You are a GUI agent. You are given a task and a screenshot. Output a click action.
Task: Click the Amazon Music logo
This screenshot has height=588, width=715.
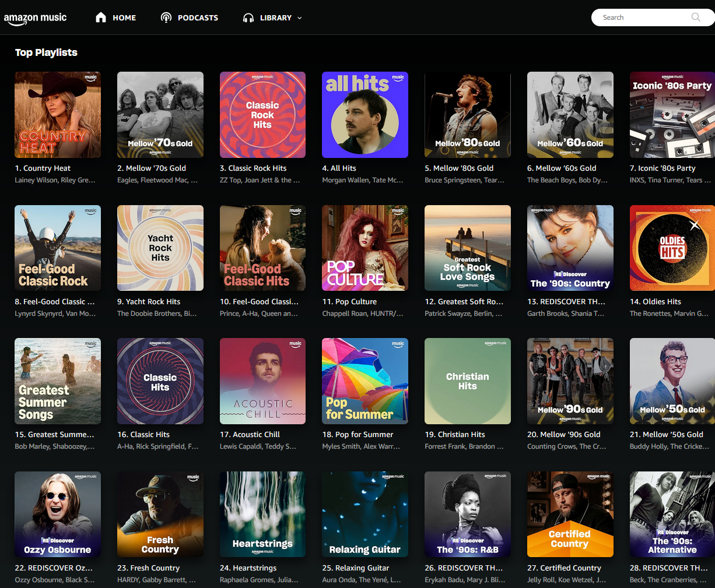35,18
